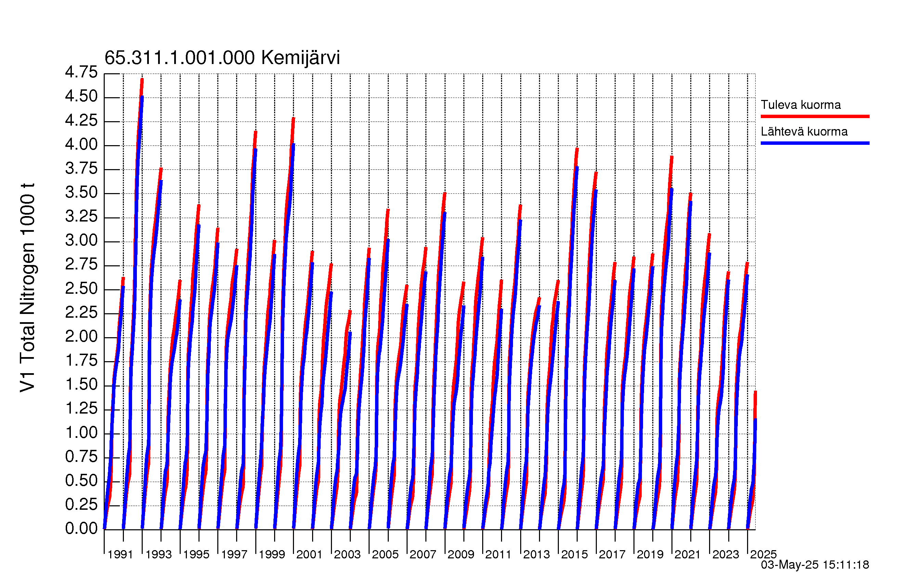
Task: Click the x-axis year label 1999
Action: point(272,554)
